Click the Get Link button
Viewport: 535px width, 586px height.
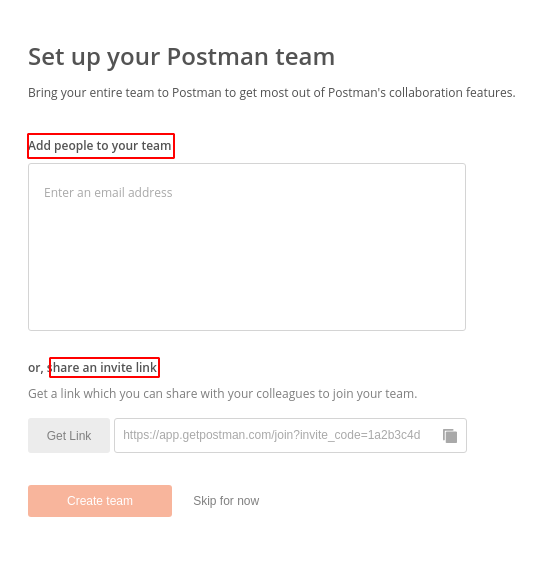(69, 435)
